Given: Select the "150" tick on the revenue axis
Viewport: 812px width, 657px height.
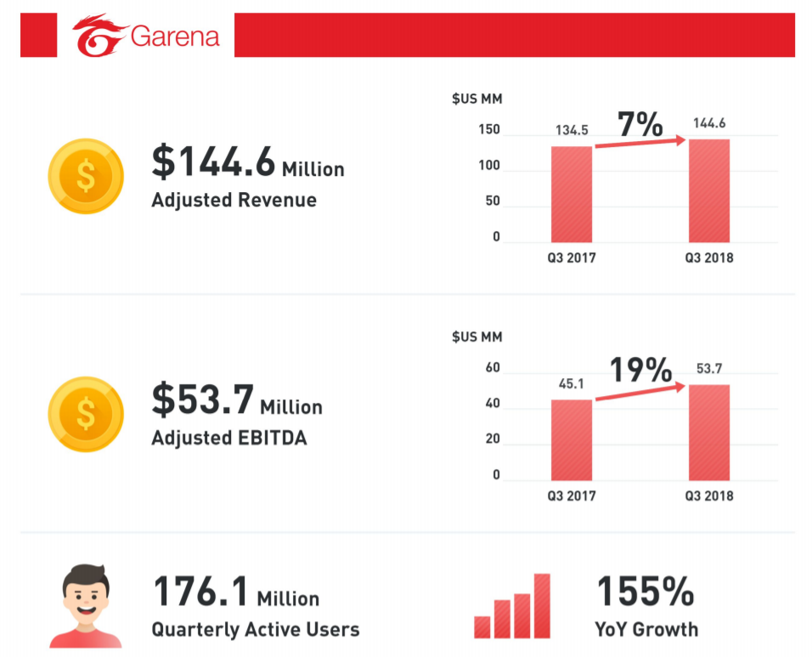Looking at the screenshot, I should coord(489,129).
